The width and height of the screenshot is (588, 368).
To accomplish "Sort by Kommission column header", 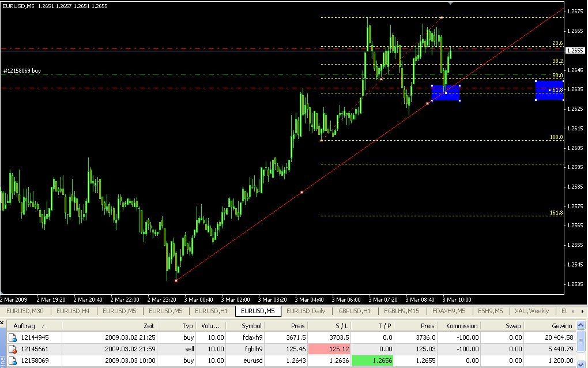I will click(x=459, y=326).
